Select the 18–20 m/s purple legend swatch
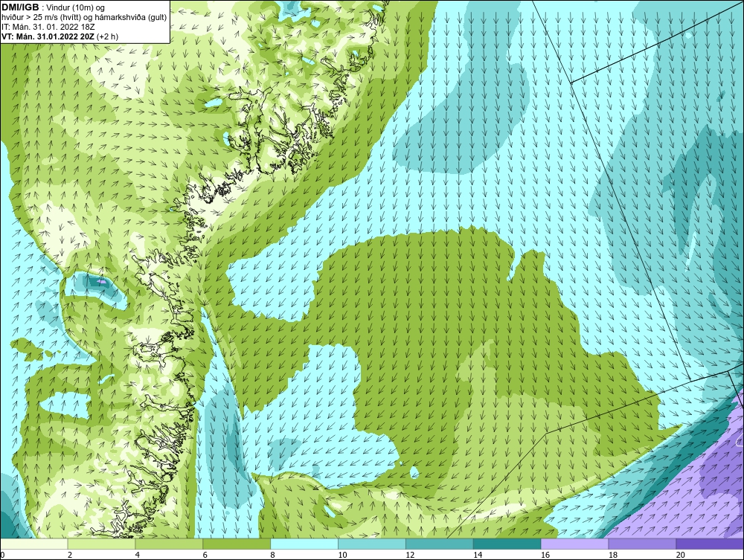 pyautogui.click(x=643, y=544)
